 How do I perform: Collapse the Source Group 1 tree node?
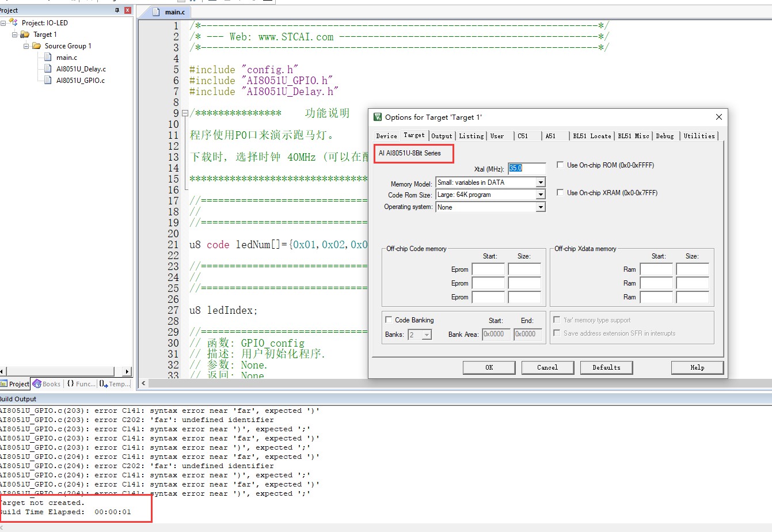[x=26, y=45]
